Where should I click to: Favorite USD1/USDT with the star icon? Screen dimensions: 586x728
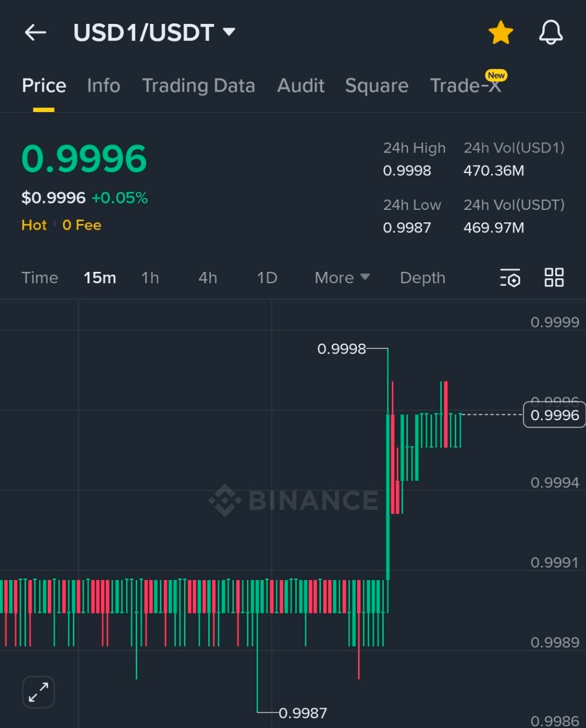tap(500, 32)
